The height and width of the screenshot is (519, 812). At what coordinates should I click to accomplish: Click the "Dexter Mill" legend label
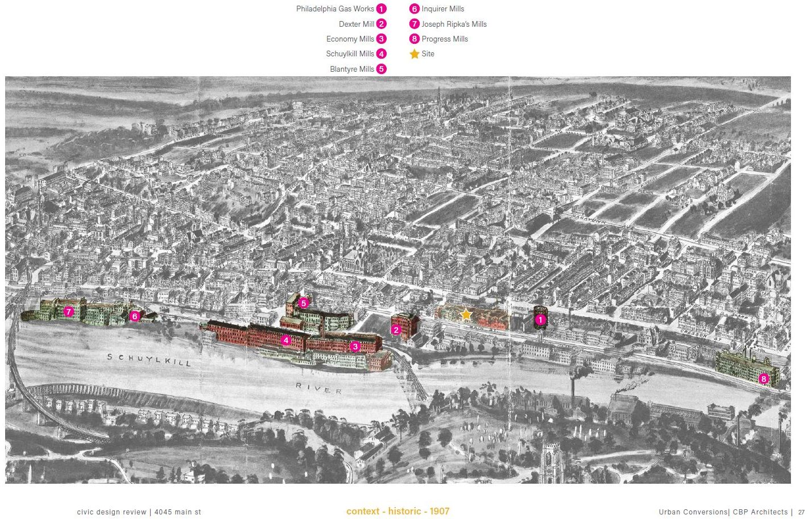(x=357, y=24)
